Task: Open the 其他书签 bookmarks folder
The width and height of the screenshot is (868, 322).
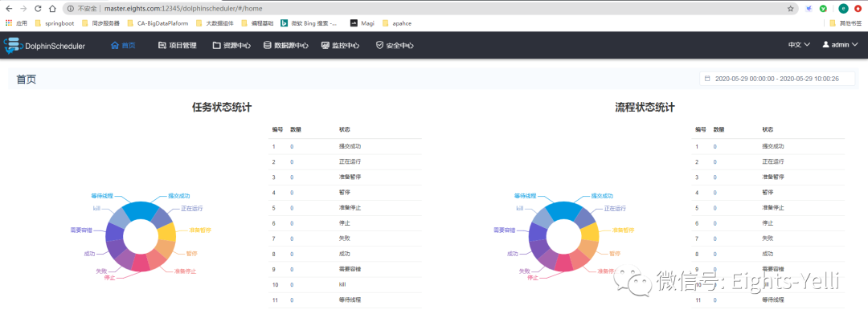Action: click(x=845, y=23)
